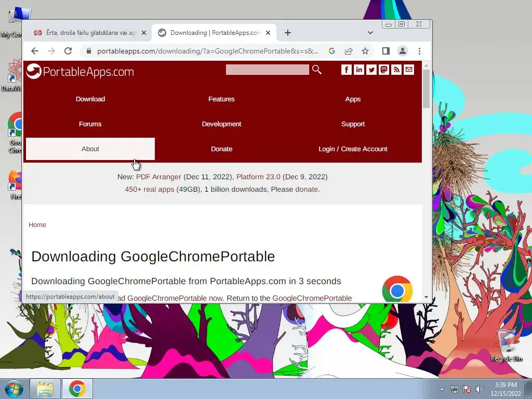Screen dimensions: 532x399
Task: Open the Mastodon icon
Action: [384, 70]
